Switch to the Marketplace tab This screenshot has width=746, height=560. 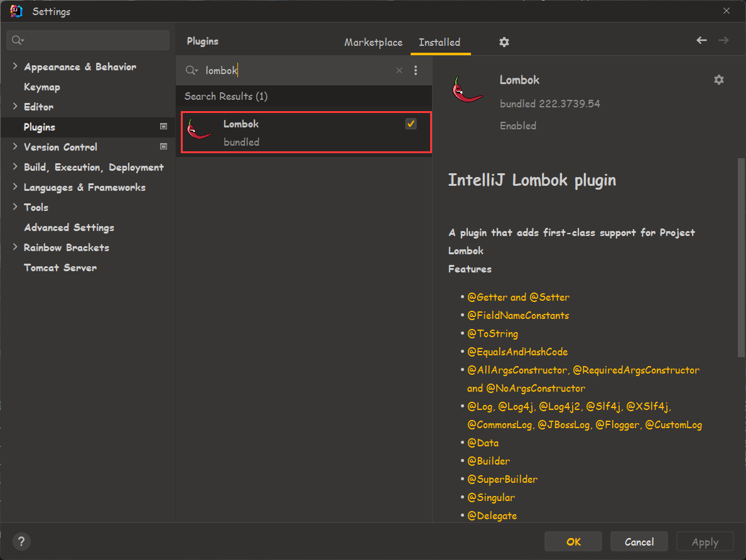pos(374,42)
